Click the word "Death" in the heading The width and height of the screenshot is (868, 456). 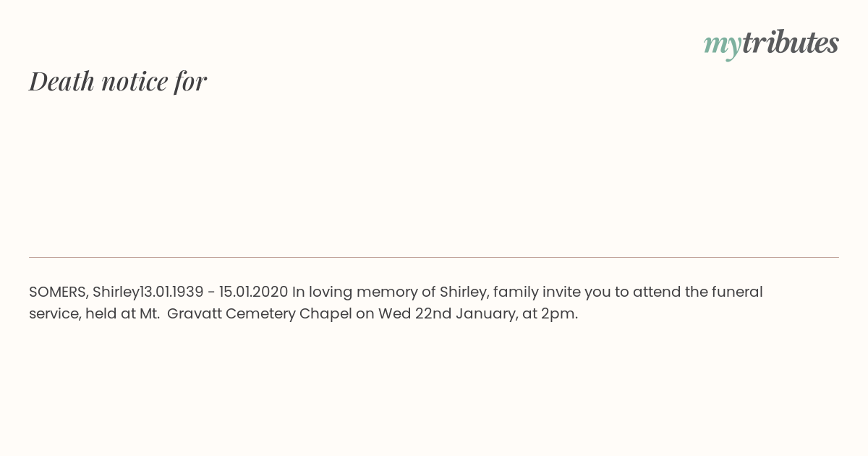click(62, 81)
